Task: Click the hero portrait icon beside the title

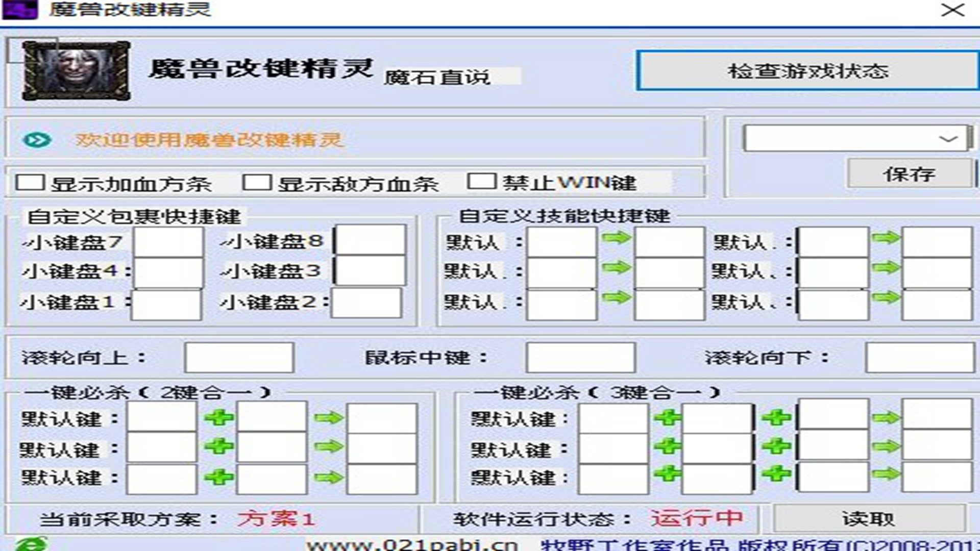Action: click(77, 70)
